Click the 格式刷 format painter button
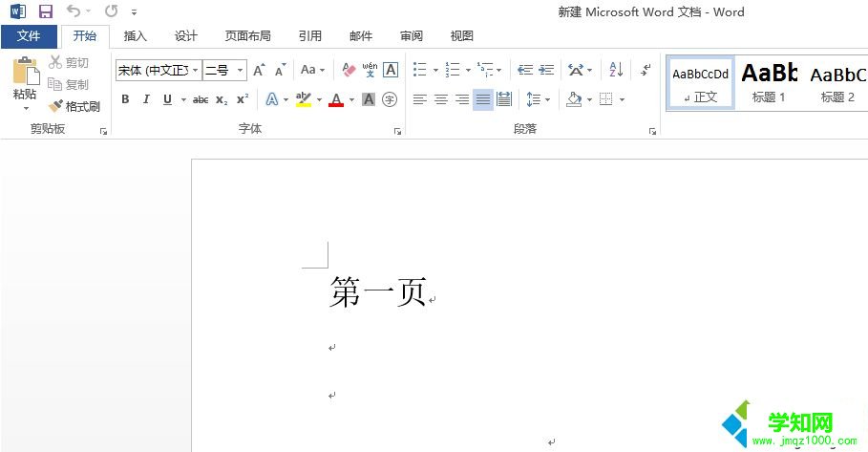Image resolution: width=868 pixels, height=452 pixels. tap(74, 106)
